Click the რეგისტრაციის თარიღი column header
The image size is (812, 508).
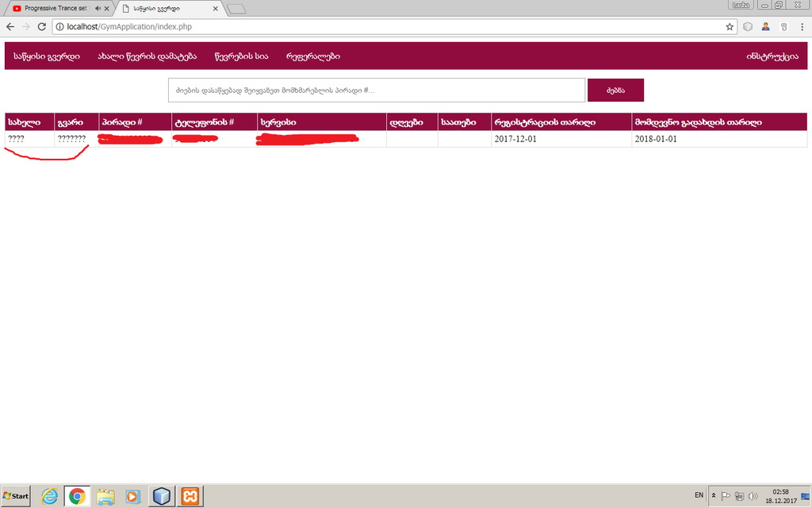[561, 121]
